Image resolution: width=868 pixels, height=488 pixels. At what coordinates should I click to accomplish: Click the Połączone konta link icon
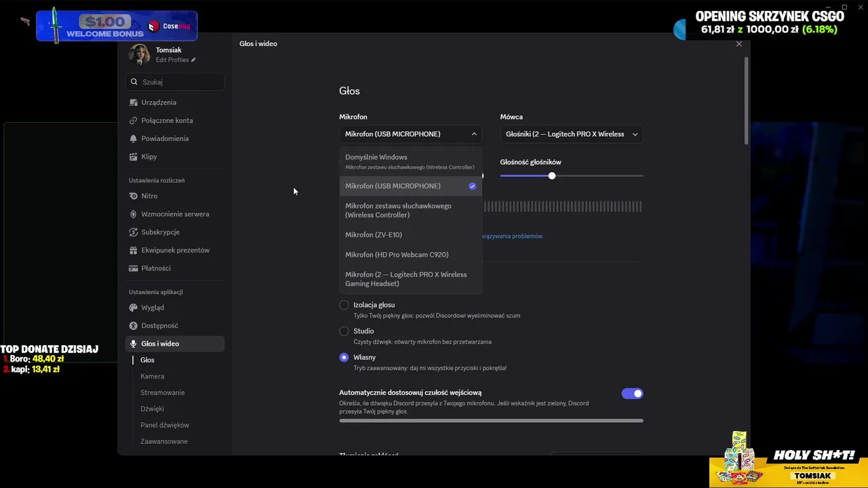click(134, 121)
